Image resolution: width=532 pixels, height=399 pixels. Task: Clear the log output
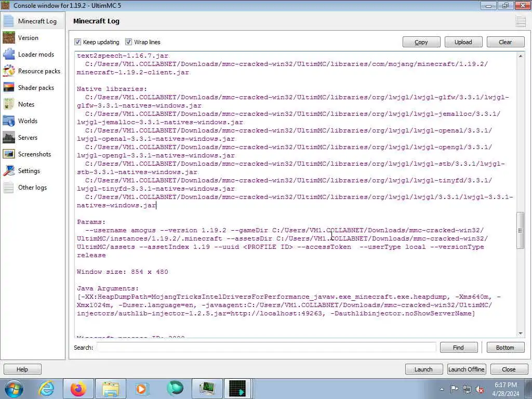pos(506,42)
